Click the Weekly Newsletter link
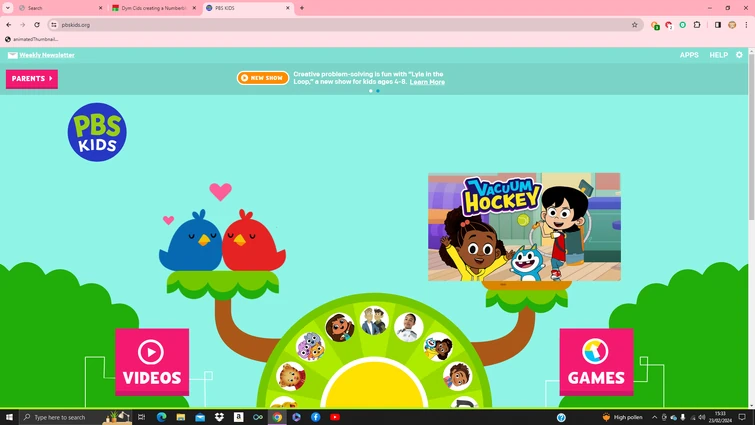This screenshot has width=755, height=425. [x=47, y=55]
